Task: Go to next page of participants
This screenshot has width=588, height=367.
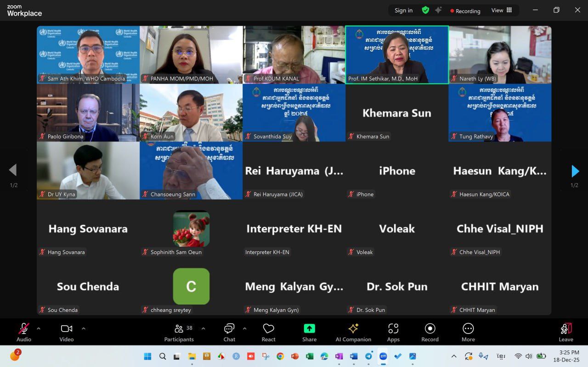Action: pos(575,171)
